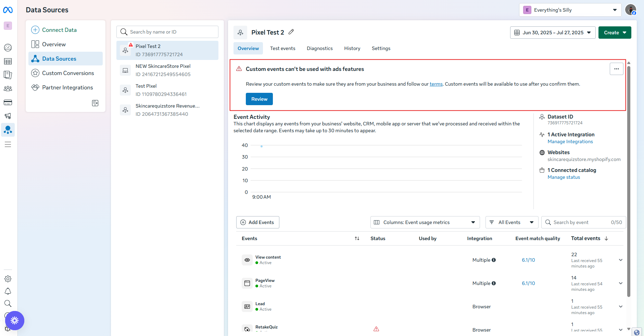Open the terms link in the warning

point(436,84)
